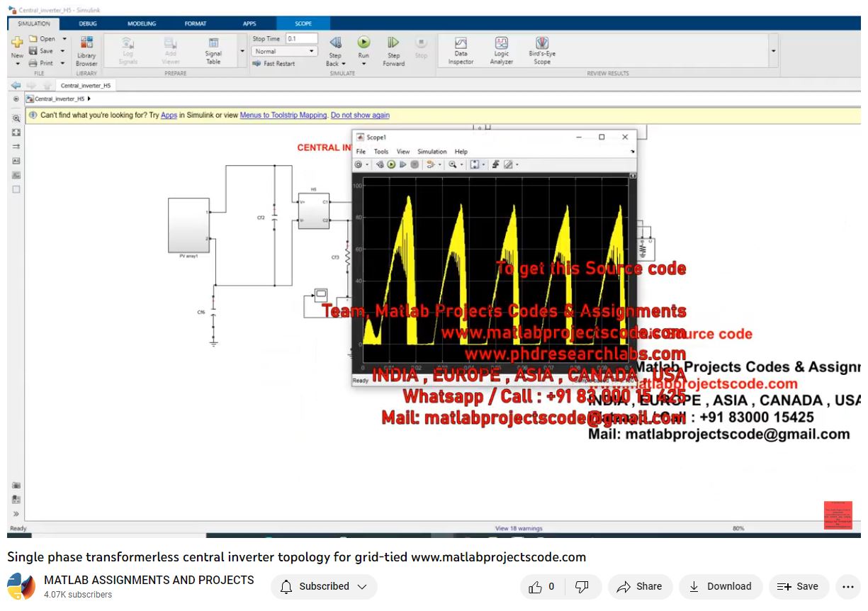The width and height of the screenshot is (868, 611).
Task: Save the model with Save
Action: (x=41, y=51)
